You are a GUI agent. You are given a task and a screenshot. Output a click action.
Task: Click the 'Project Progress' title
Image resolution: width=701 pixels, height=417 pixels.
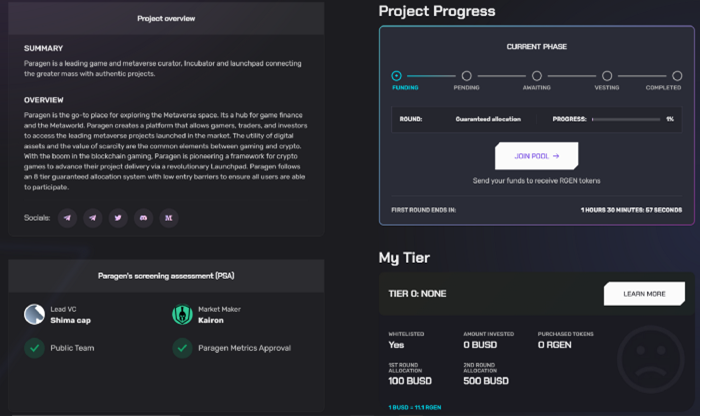pos(437,11)
